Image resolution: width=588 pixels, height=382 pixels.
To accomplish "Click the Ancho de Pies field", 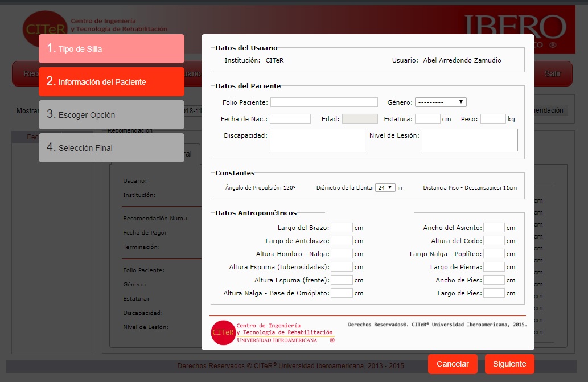I will pos(494,280).
